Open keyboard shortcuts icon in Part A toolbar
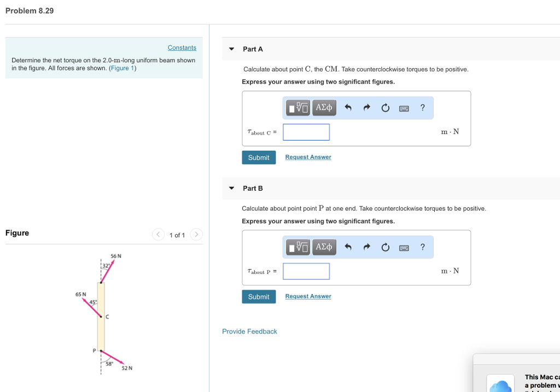 (x=404, y=108)
